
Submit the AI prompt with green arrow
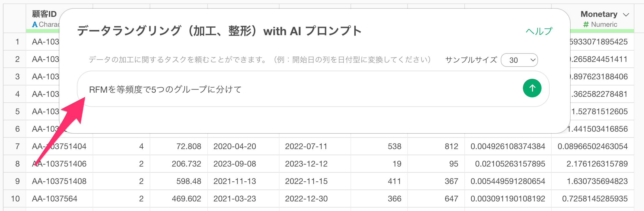click(x=532, y=88)
